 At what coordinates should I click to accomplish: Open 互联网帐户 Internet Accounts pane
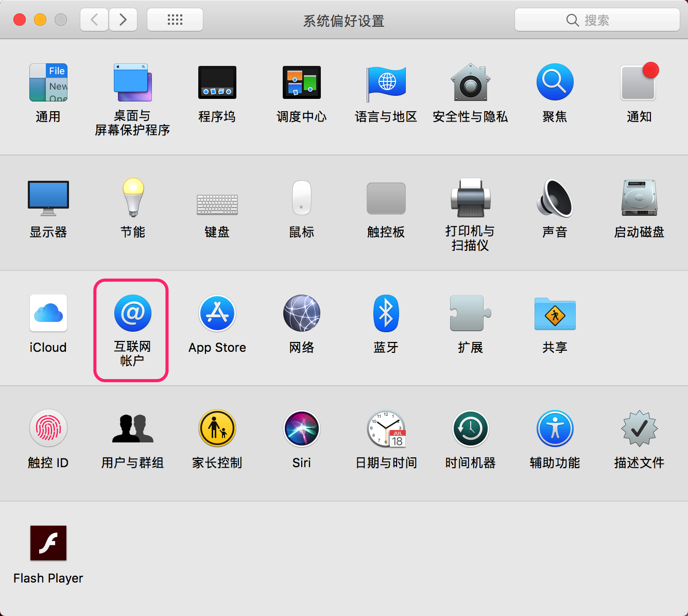click(x=132, y=314)
